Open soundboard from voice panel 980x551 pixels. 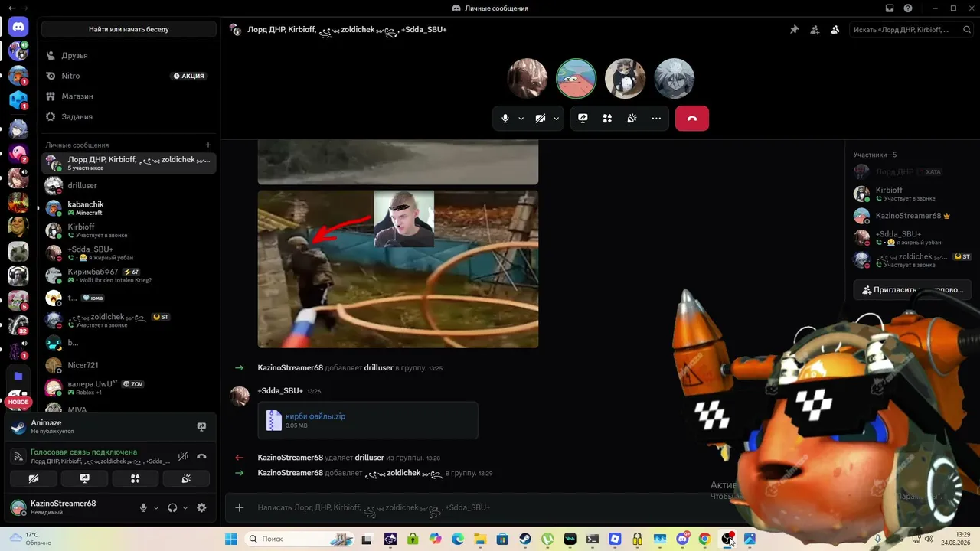coord(186,478)
